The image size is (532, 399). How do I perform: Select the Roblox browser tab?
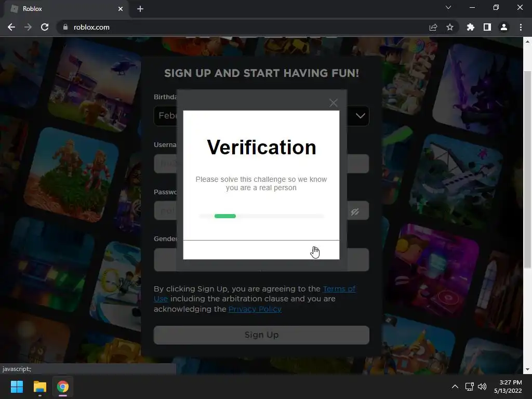click(x=66, y=9)
